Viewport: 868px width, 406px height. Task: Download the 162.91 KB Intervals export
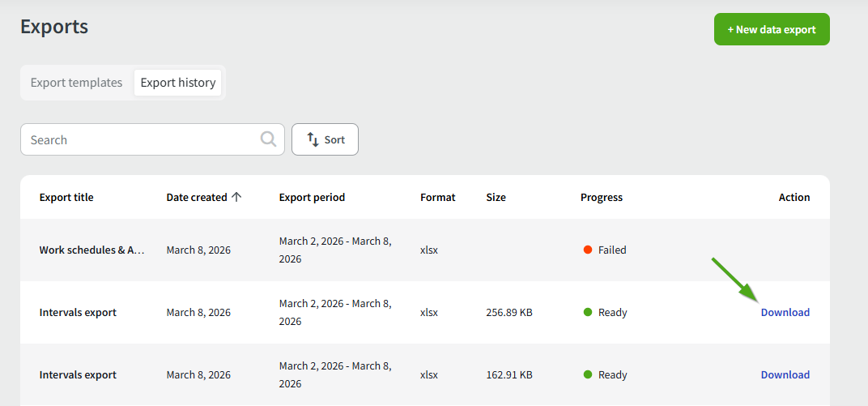pos(785,374)
